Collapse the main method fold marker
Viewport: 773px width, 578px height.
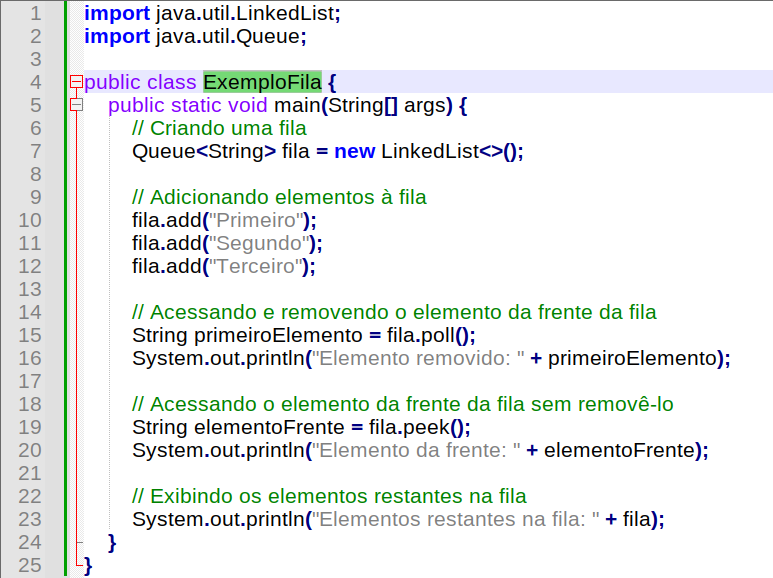(76, 105)
